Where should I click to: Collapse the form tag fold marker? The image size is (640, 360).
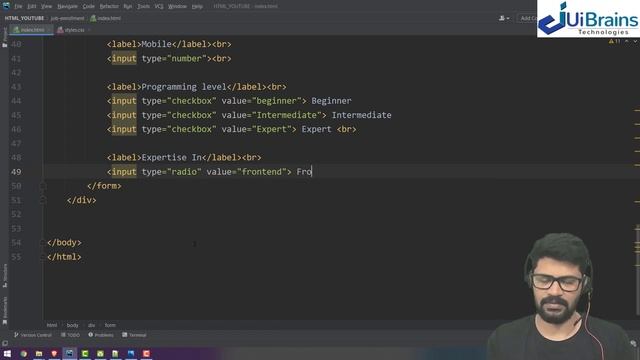42,186
